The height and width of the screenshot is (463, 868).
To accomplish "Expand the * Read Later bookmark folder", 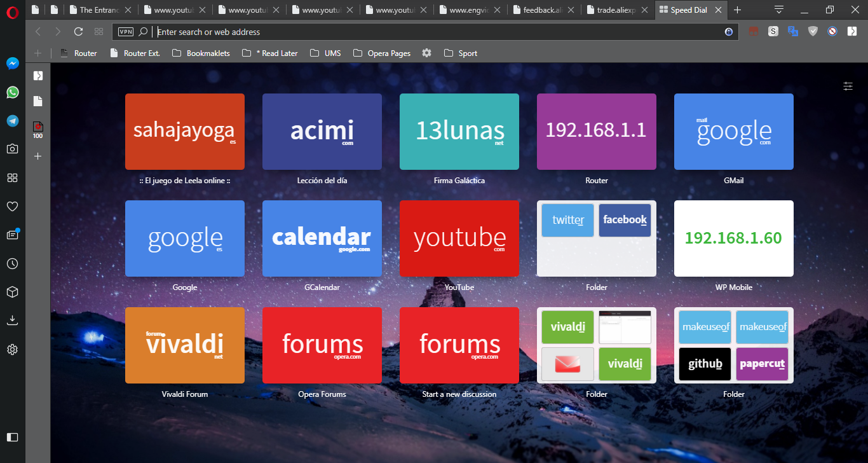I will point(270,53).
